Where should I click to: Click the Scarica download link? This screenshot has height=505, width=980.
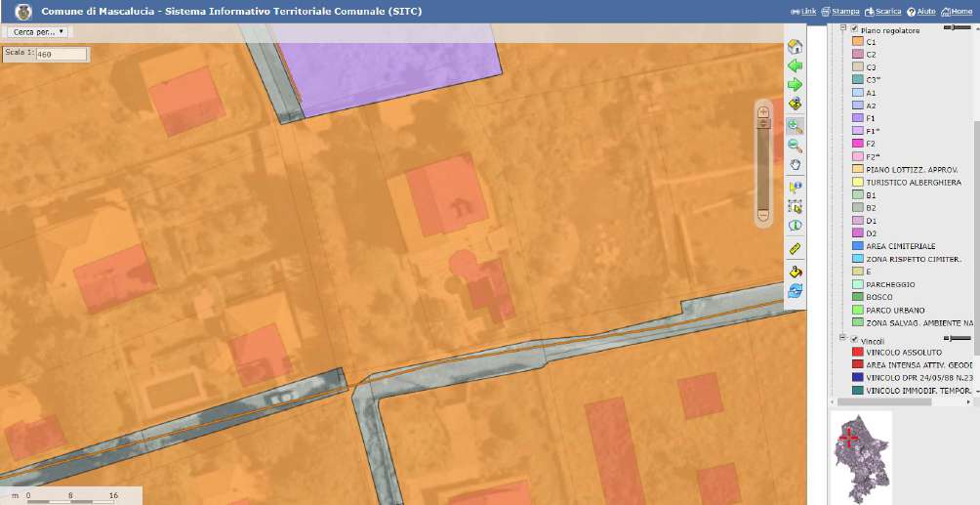tap(882, 11)
